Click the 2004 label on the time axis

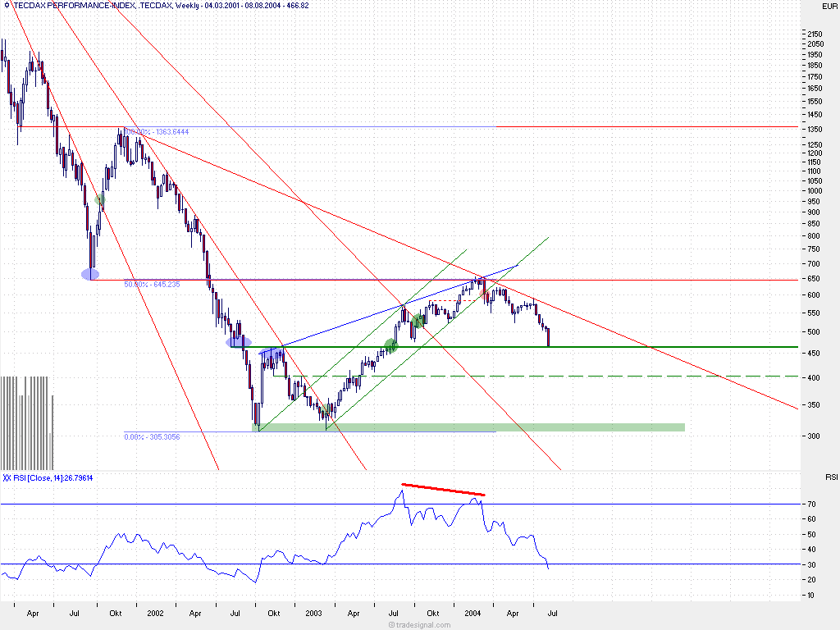coord(473,613)
